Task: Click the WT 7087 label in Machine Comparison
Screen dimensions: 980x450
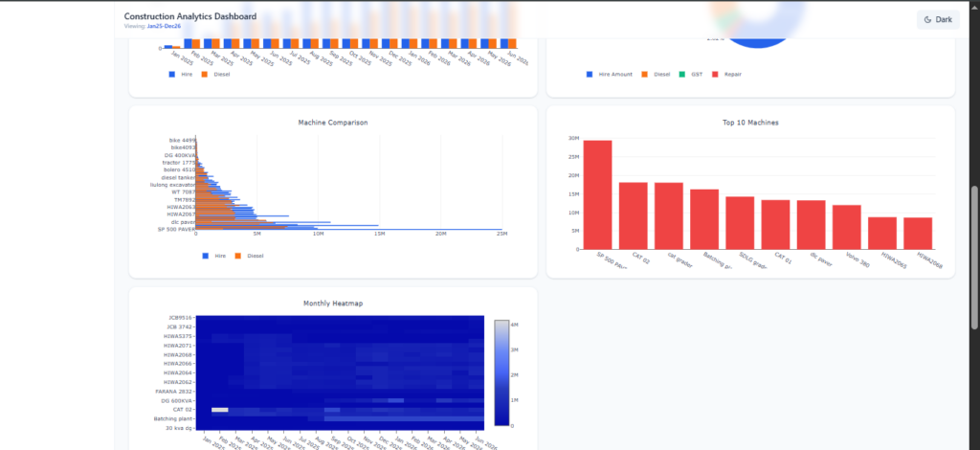Action: coord(184,191)
